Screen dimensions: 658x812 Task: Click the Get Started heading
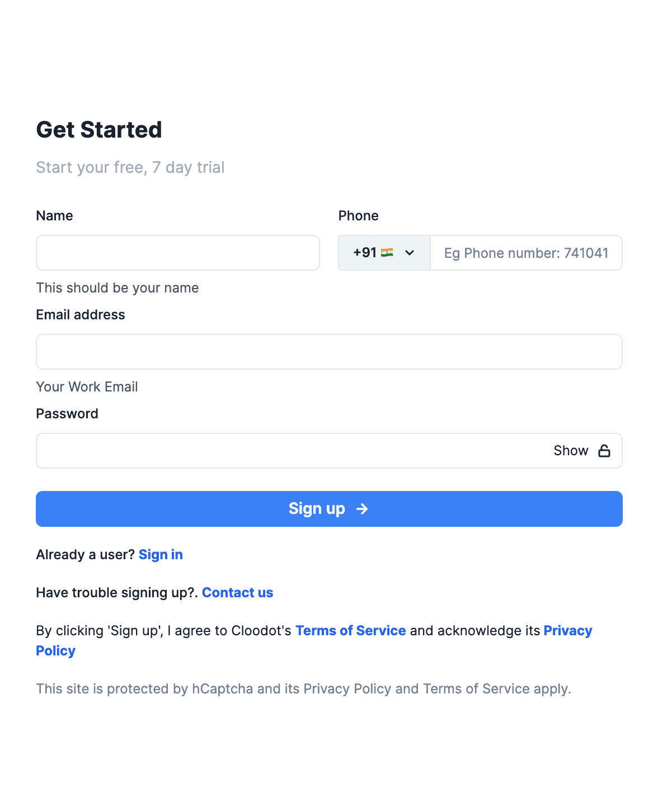coord(98,129)
